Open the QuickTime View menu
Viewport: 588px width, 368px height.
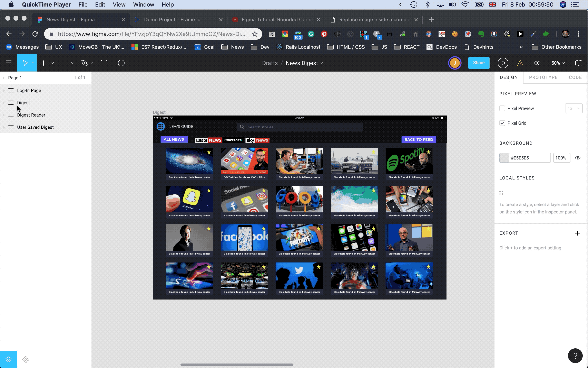pos(119,5)
